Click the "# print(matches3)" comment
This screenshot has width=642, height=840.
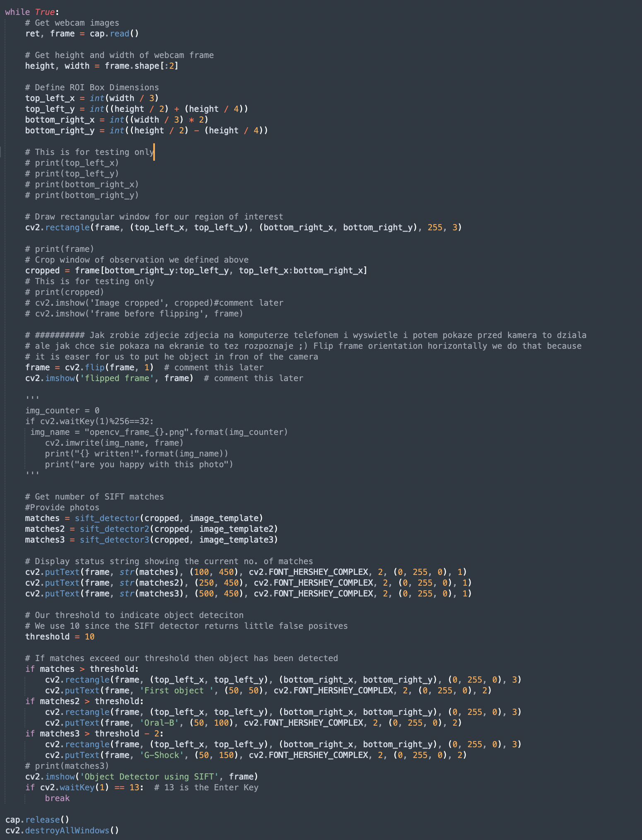(67, 766)
